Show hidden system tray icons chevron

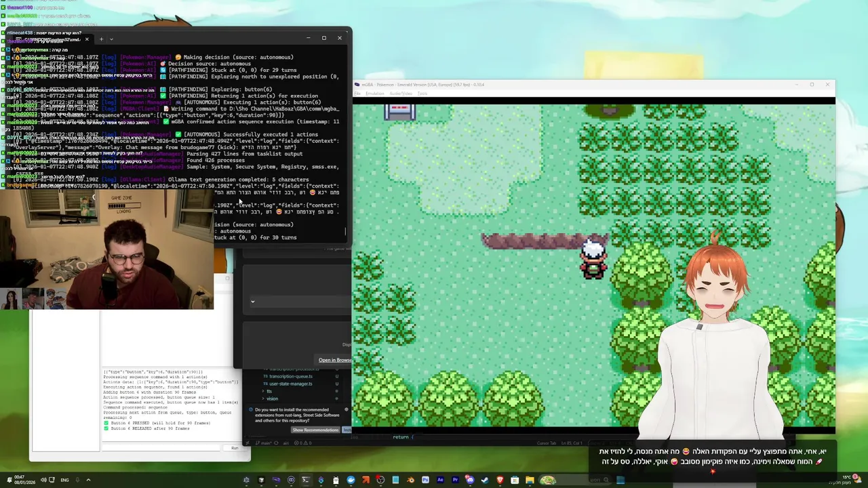[87, 480]
